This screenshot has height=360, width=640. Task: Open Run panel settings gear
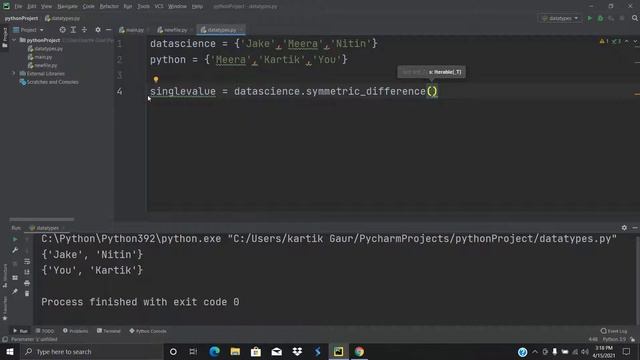point(624,228)
